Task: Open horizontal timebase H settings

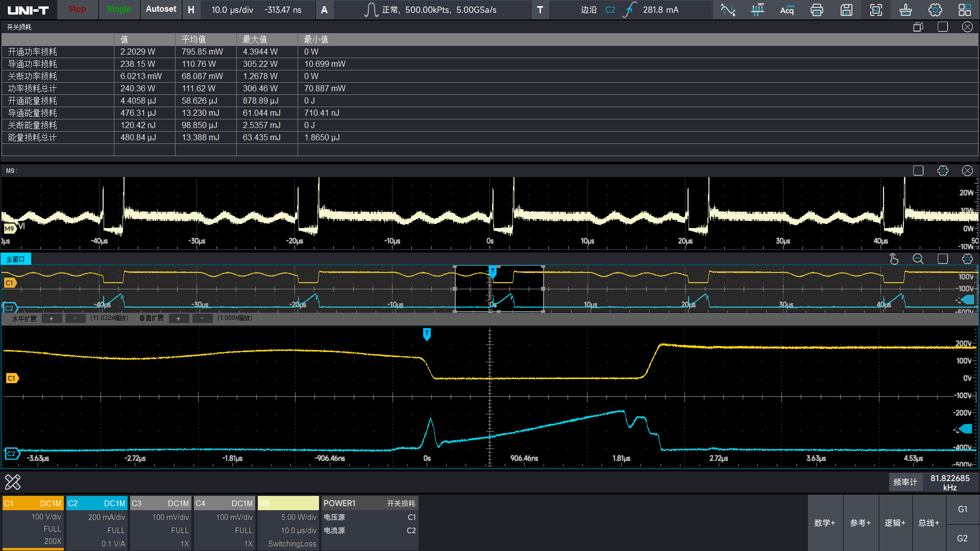Action: pyautogui.click(x=191, y=10)
